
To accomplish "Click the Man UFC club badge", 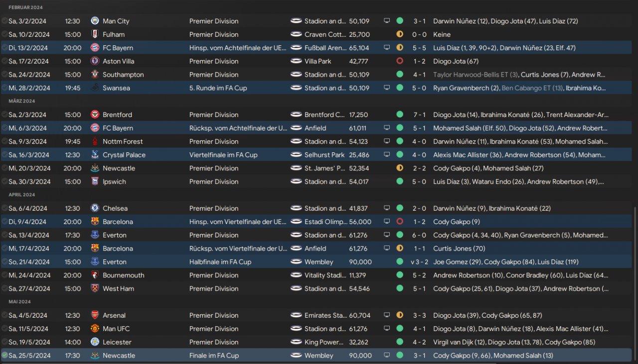I will 95,329.
